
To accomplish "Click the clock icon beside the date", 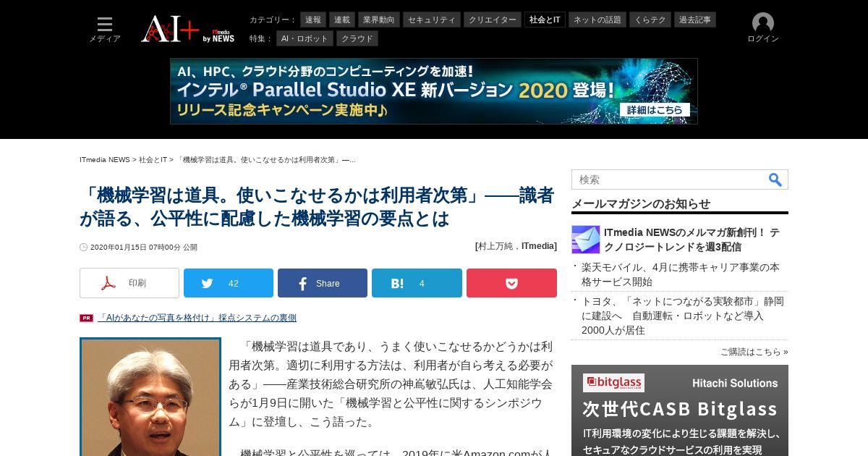I will click(83, 248).
